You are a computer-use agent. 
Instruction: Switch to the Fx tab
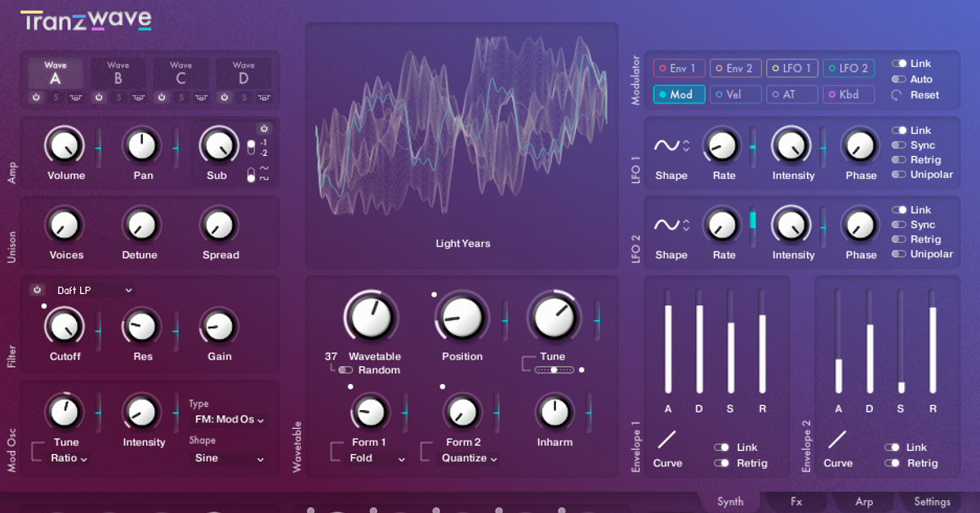pos(795,502)
